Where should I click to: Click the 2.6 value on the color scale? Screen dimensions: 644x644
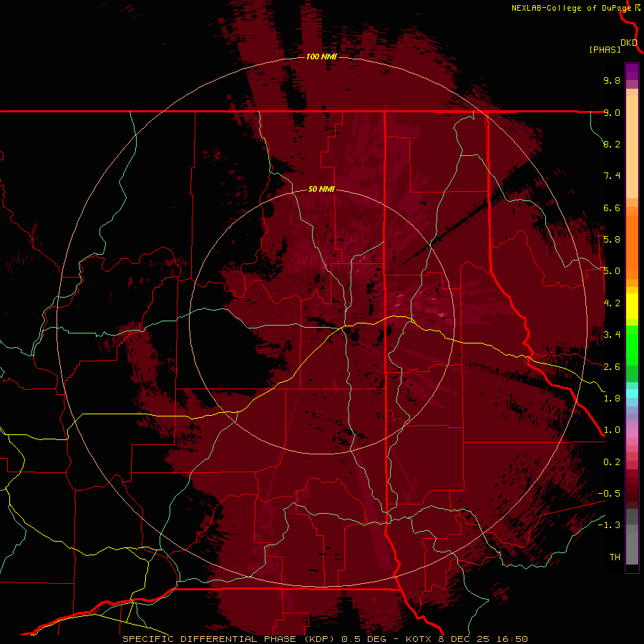coord(612,367)
